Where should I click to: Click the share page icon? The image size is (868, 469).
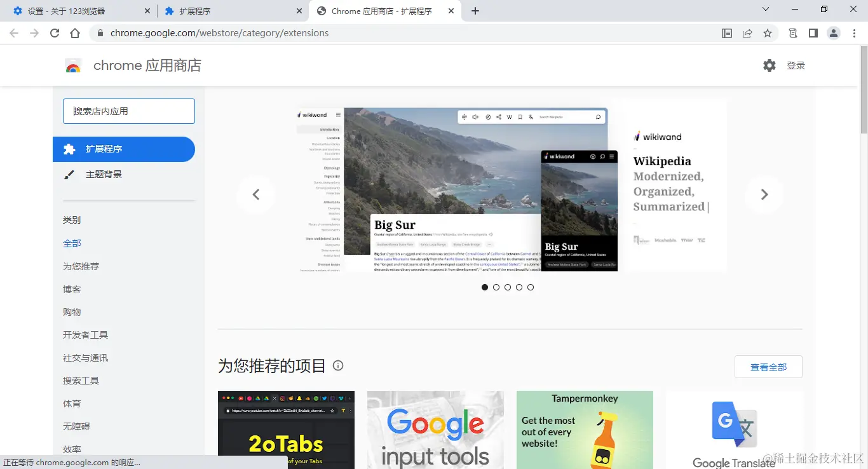pyautogui.click(x=747, y=33)
